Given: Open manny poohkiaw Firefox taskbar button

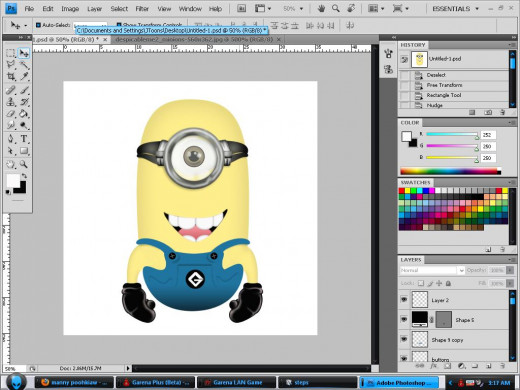Looking at the screenshot, I should pos(74,382).
